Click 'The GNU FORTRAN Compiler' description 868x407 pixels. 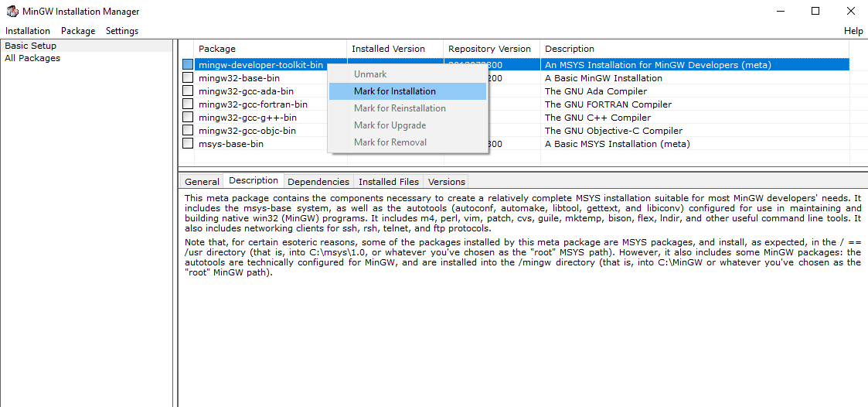[x=608, y=104]
